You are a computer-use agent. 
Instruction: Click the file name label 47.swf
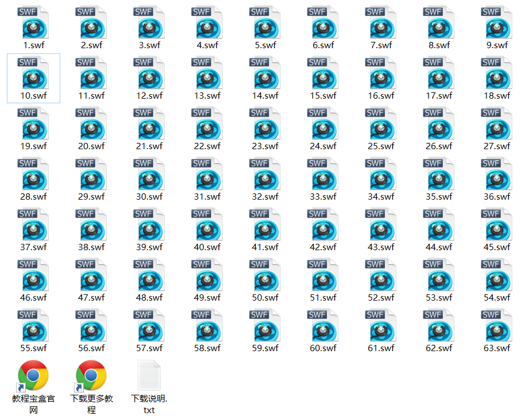pyautogui.click(x=91, y=297)
